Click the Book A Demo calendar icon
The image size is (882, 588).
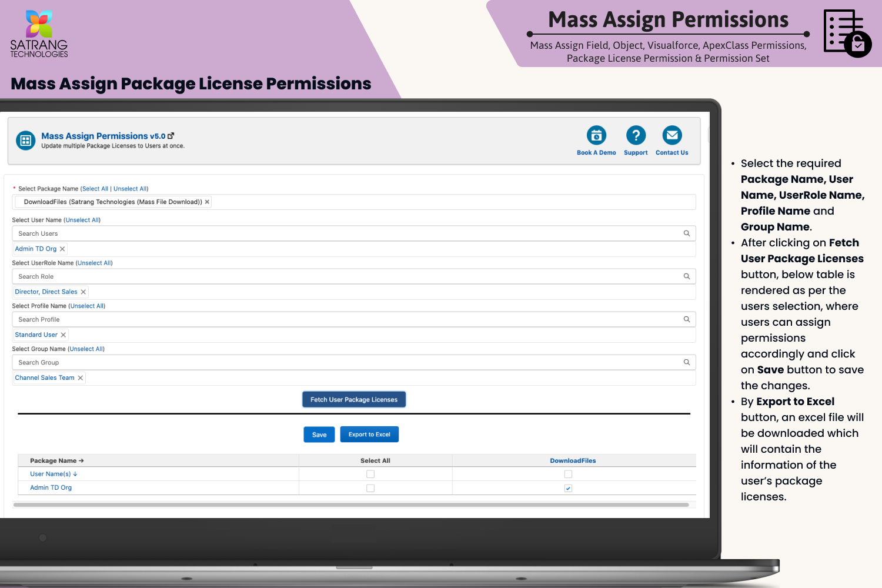click(x=596, y=135)
